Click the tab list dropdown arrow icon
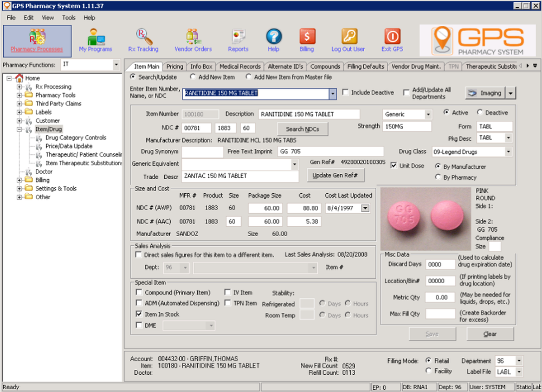The image size is (542, 392). 535,66
